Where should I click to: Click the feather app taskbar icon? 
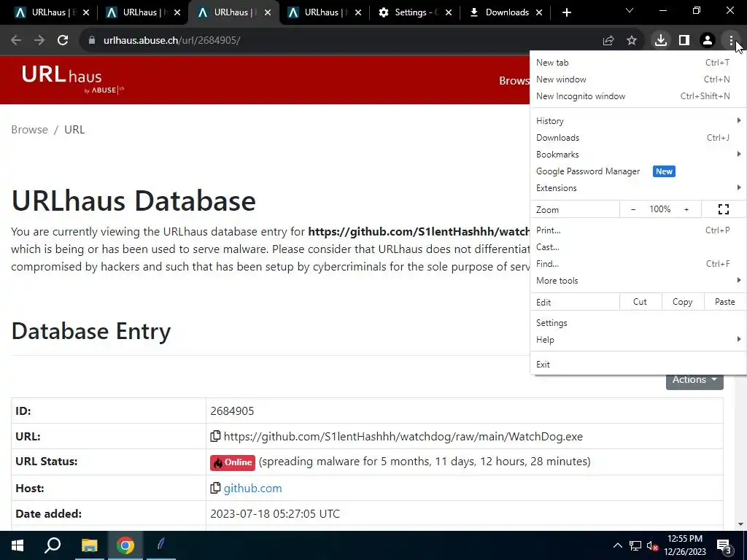tap(161, 545)
